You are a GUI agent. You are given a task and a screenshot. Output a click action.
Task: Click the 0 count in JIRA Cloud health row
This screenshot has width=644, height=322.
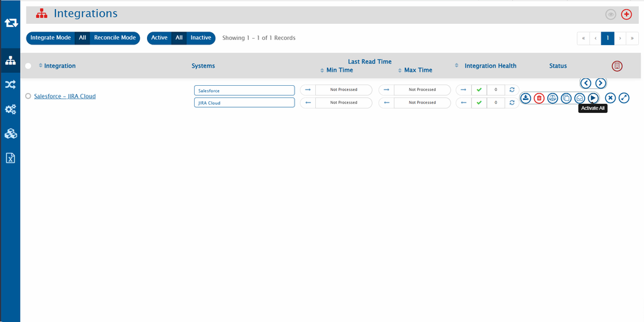(496, 103)
